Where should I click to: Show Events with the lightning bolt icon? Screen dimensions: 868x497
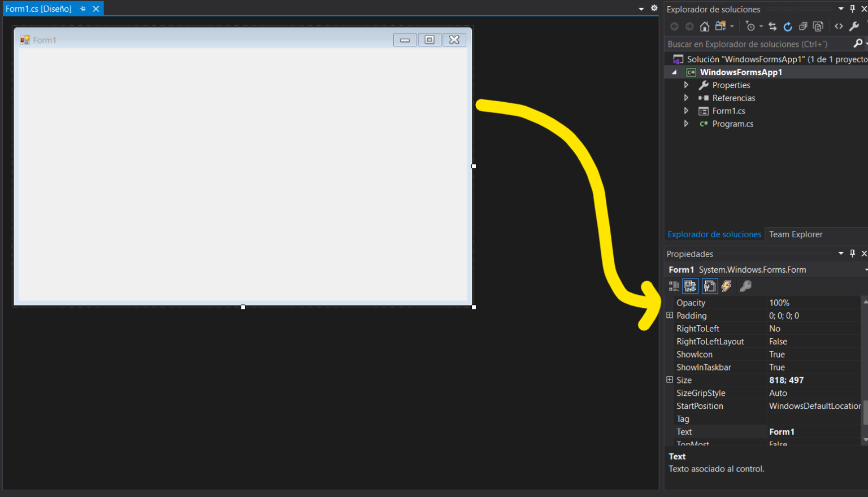pos(727,286)
